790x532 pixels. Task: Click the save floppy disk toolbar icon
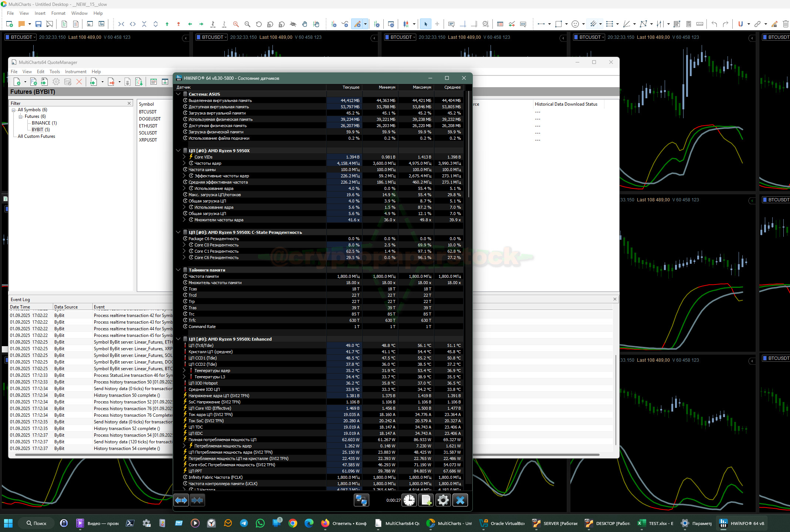click(x=38, y=24)
